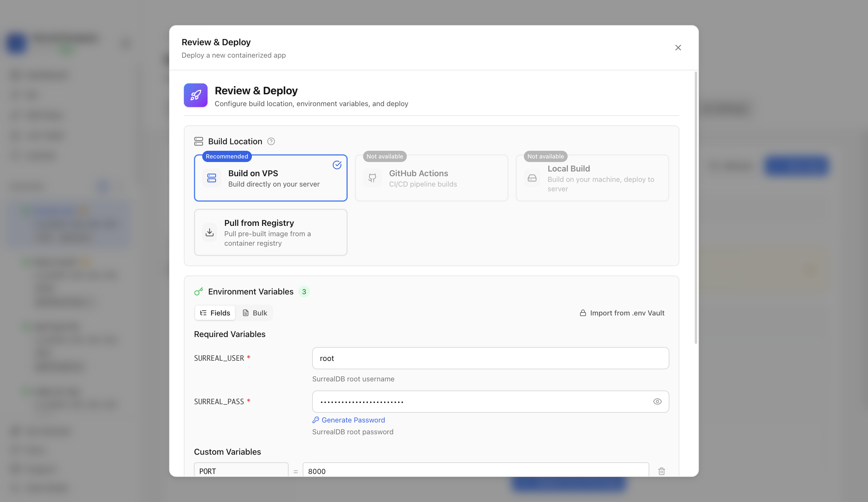Image resolution: width=868 pixels, height=502 pixels.
Task: Select the Build on VPS option
Action: pyautogui.click(x=271, y=178)
